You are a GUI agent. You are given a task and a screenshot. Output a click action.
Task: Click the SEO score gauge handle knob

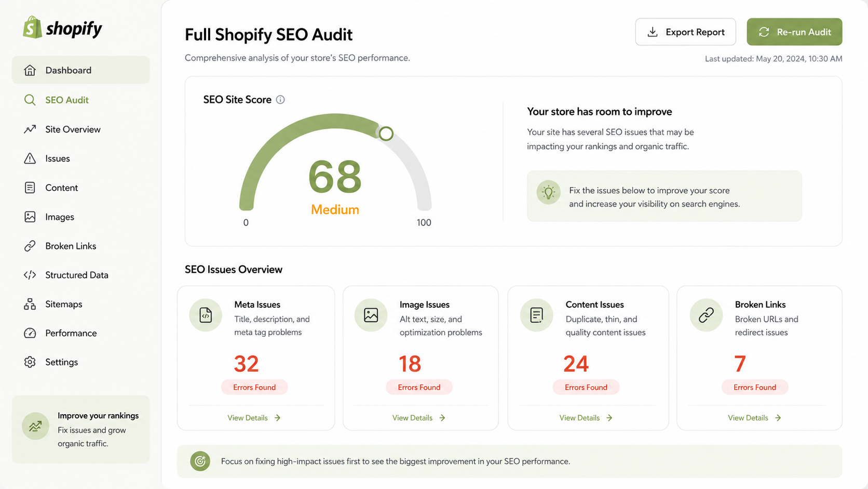click(386, 134)
